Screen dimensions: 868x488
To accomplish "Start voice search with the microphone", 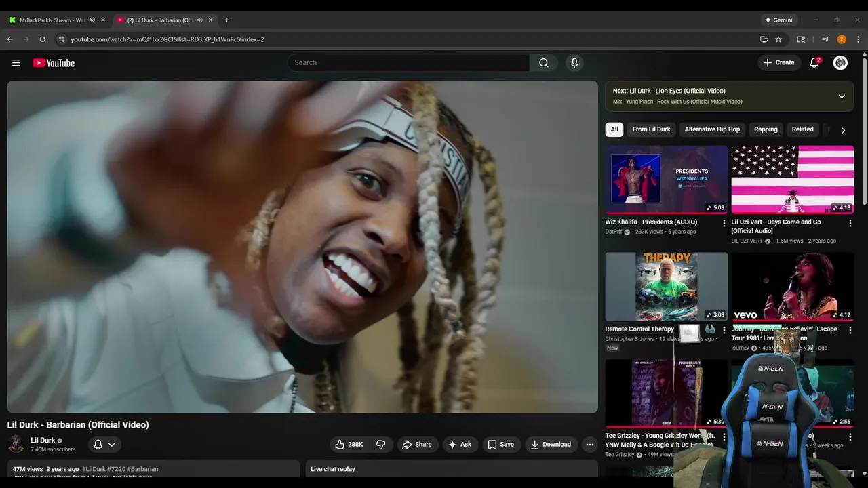I will (574, 63).
